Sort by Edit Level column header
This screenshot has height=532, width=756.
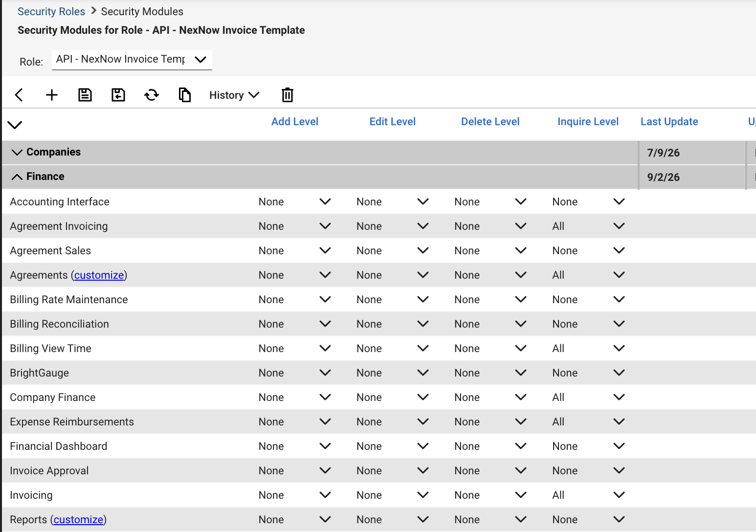point(393,122)
